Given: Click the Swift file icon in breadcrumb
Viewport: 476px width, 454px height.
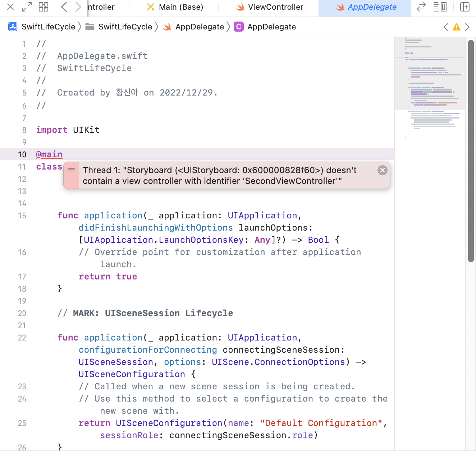Looking at the screenshot, I should point(167,27).
